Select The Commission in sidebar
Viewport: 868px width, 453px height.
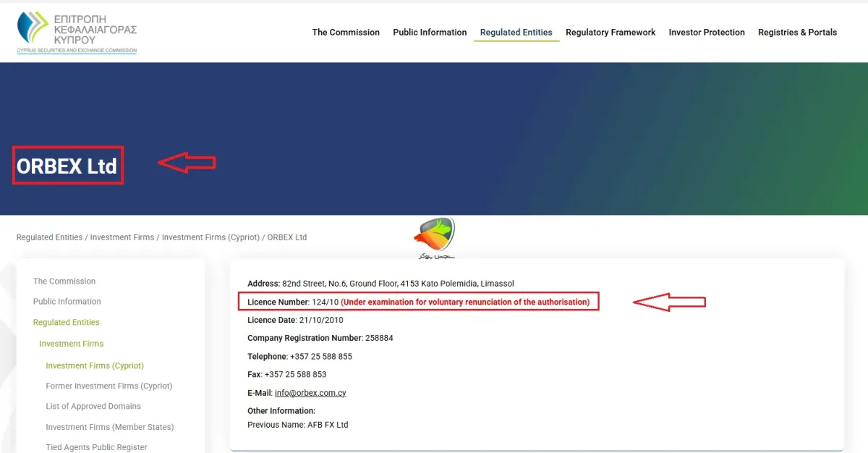click(x=64, y=281)
